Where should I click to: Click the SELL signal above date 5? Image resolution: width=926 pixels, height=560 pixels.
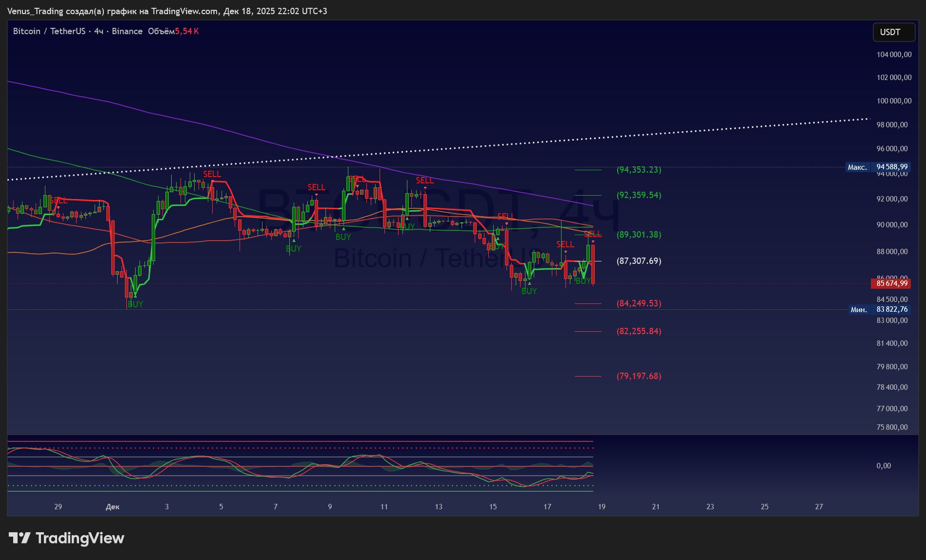point(212,174)
